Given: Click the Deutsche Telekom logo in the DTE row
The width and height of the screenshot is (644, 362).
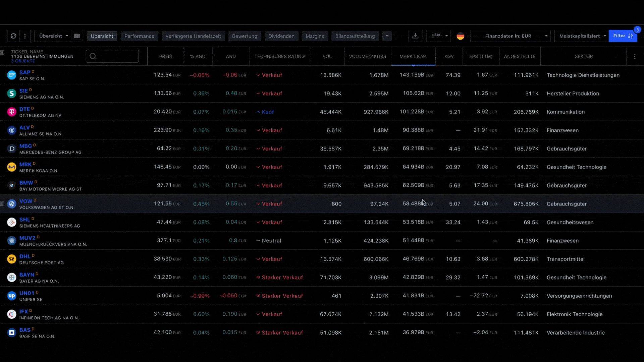Looking at the screenshot, I should (x=11, y=112).
